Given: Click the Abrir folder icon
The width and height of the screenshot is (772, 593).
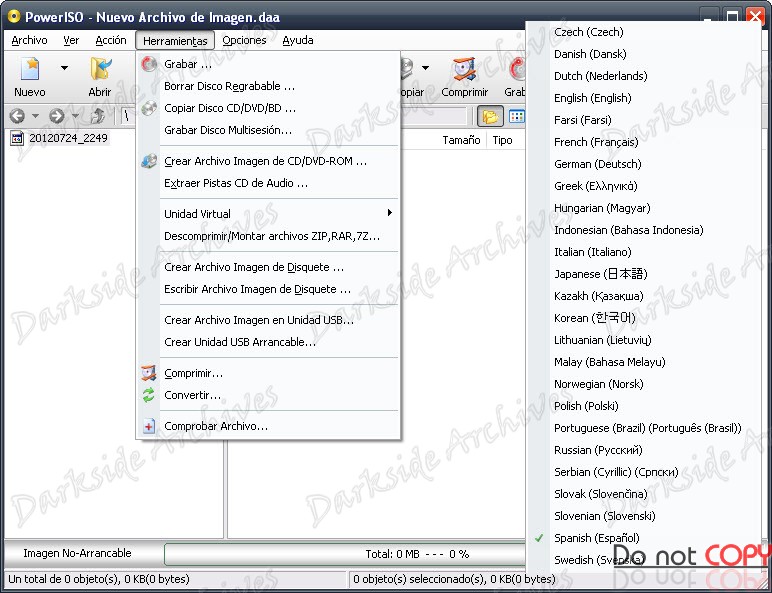Looking at the screenshot, I should [100, 69].
